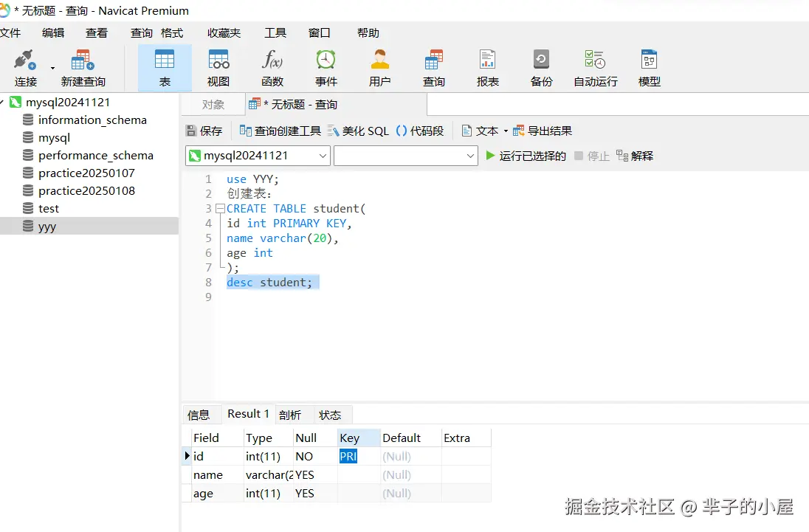Collapse the mysql20241121 connection tree node
This screenshot has width=809, height=532.
click(x=2, y=102)
